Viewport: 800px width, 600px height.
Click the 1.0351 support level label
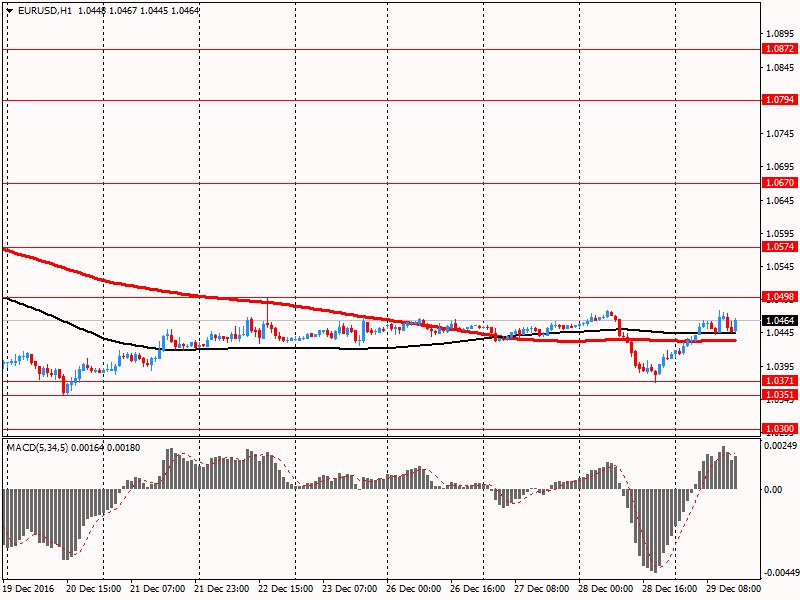click(780, 394)
